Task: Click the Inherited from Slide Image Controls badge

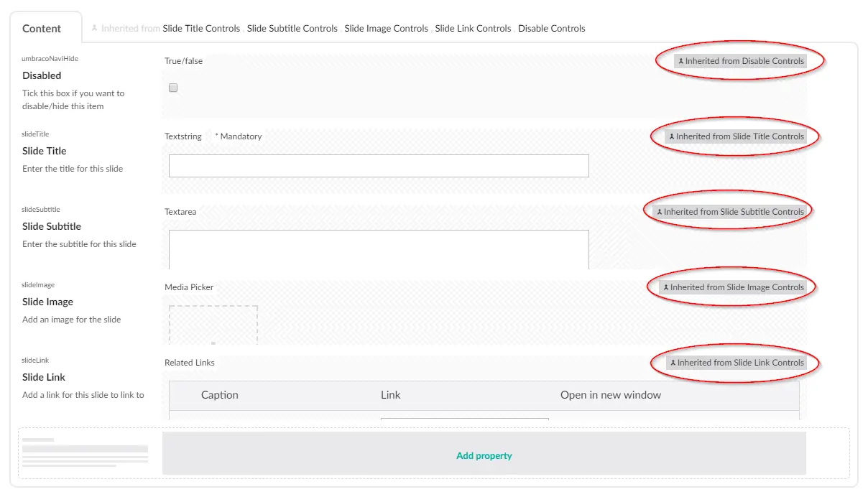Action: coord(732,287)
